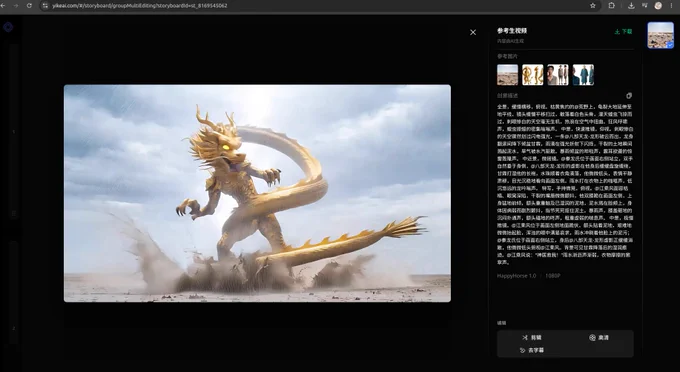Close the video preview with the X icon
Image resolution: width=680 pixels, height=372 pixels.
tap(473, 32)
